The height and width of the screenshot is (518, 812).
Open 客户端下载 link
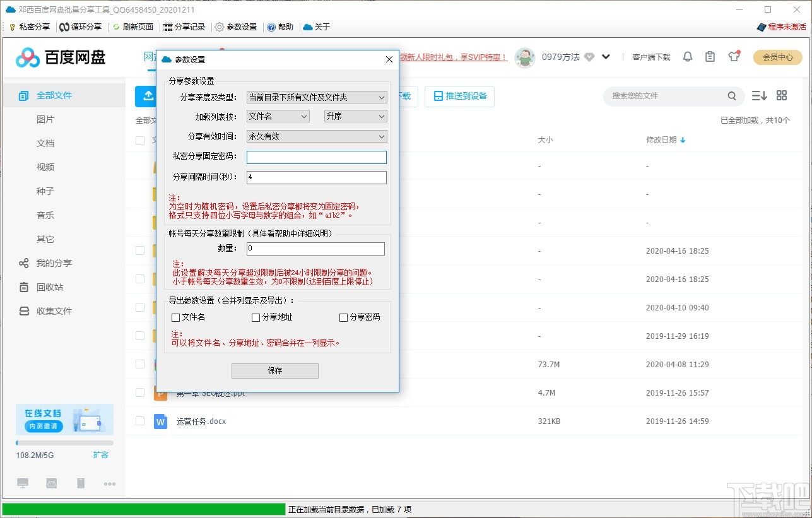[x=651, y=57]
